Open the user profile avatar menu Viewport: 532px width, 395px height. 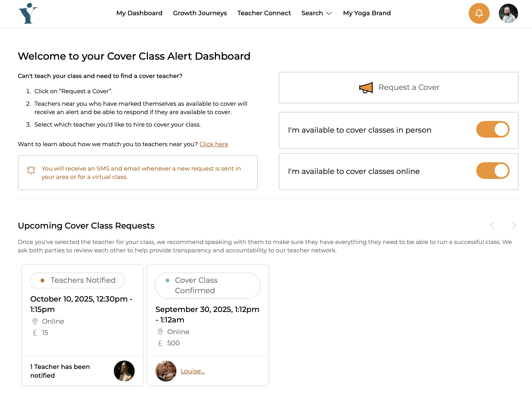click(x=508, y=13)
